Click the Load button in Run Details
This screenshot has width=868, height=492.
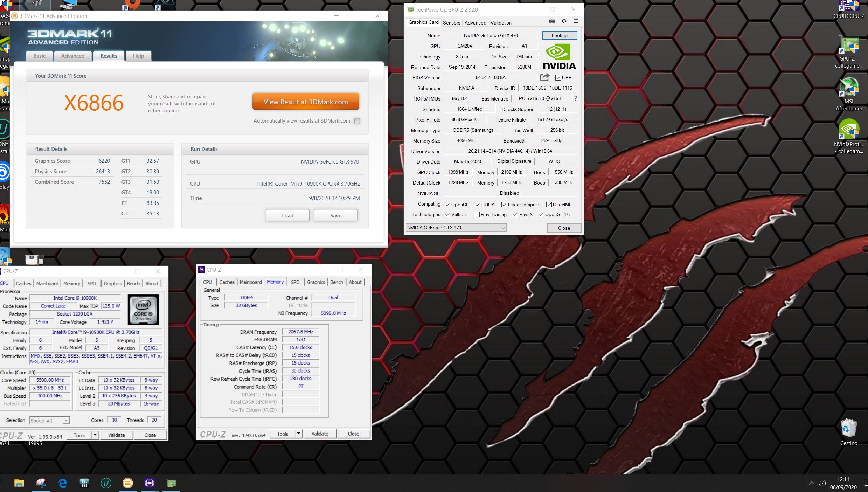287,215
